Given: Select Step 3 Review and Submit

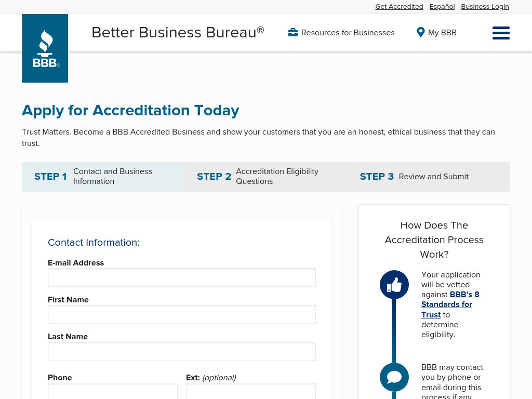Looking at the screenshot, I should [x=429, y=177].
